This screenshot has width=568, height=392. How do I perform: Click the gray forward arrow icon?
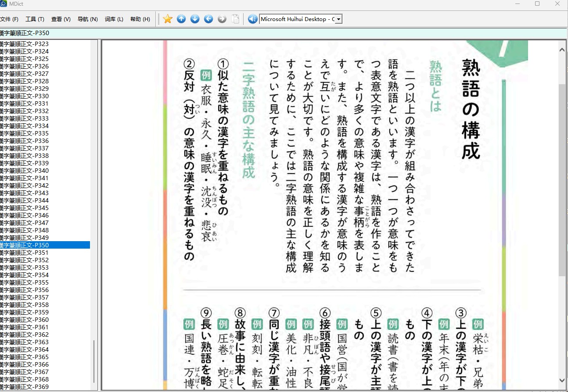[222, 19]
